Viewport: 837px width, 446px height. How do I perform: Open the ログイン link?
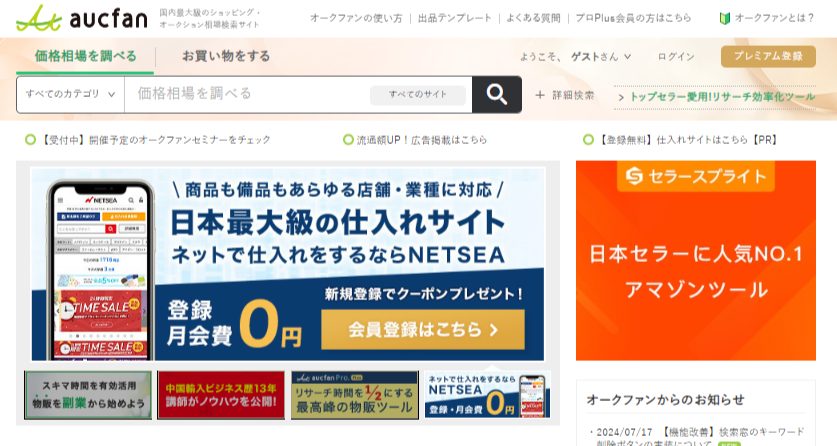pos(676,57)
